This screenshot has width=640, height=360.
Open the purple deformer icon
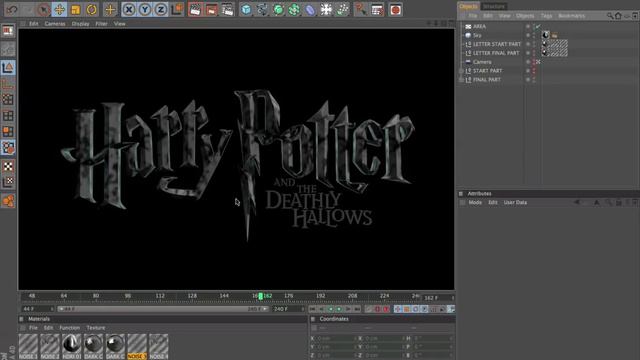(310, 9)
